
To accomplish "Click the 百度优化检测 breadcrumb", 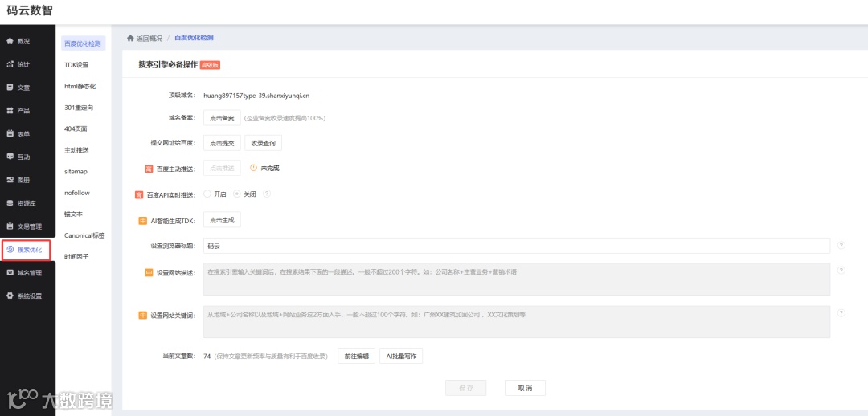I will point(194,38).
